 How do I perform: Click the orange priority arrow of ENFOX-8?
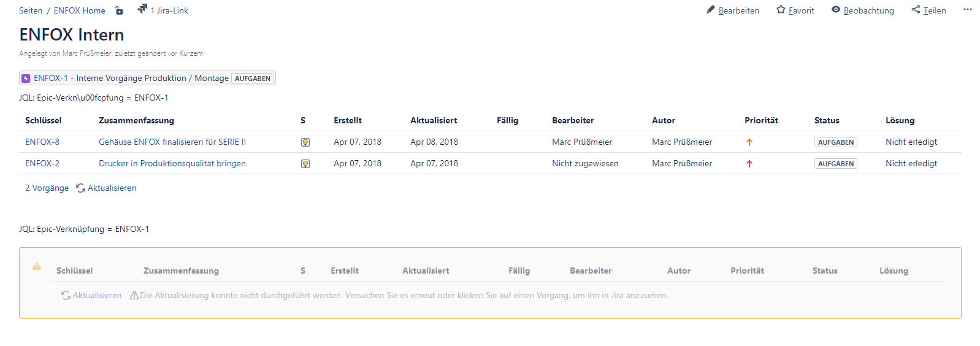point(749,142)
